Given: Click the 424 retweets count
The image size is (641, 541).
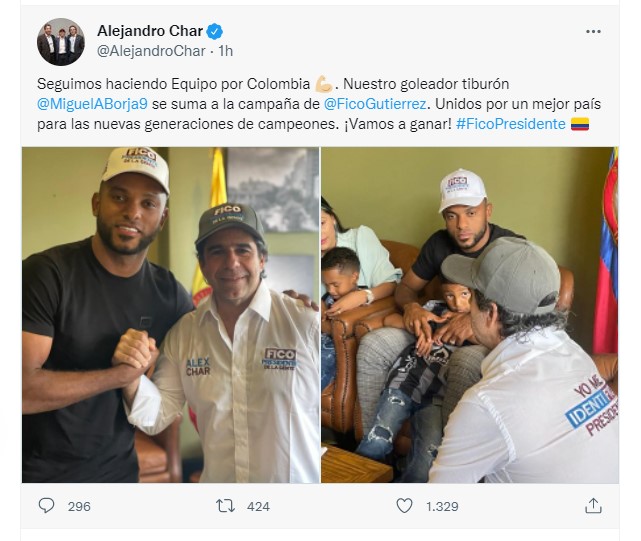Looking at the screenshot, I should pos(258,507).
